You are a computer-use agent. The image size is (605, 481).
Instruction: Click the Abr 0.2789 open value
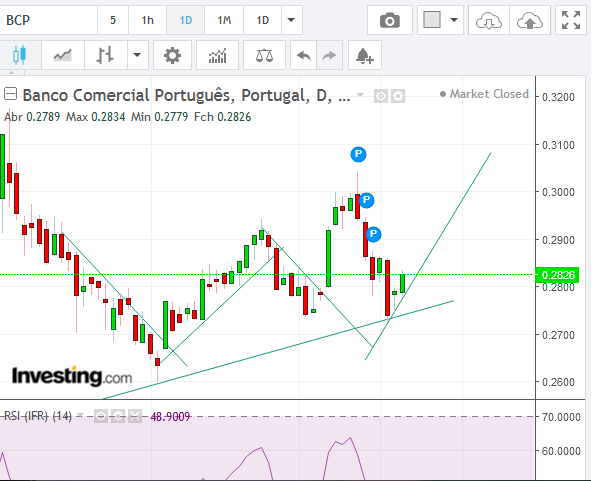(x=32, y=117)
